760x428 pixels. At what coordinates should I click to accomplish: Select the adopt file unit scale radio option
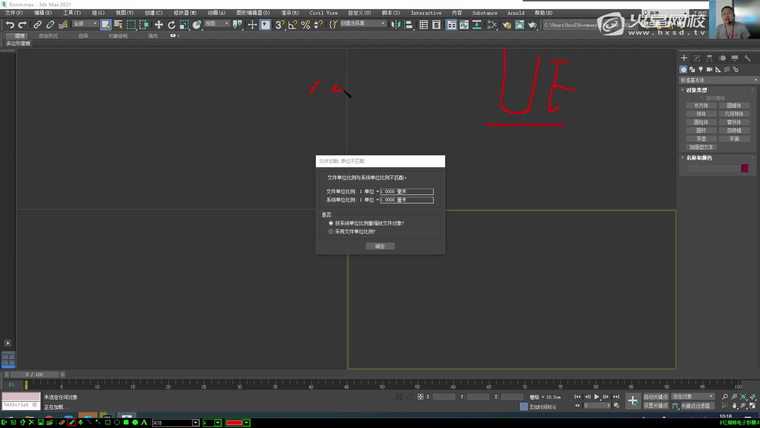[331, 231]
